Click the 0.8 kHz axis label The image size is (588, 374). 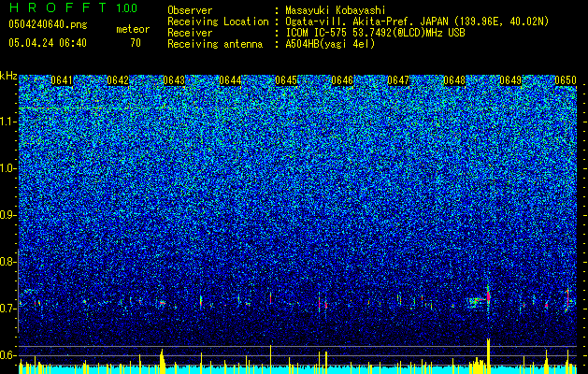[7, 262]
